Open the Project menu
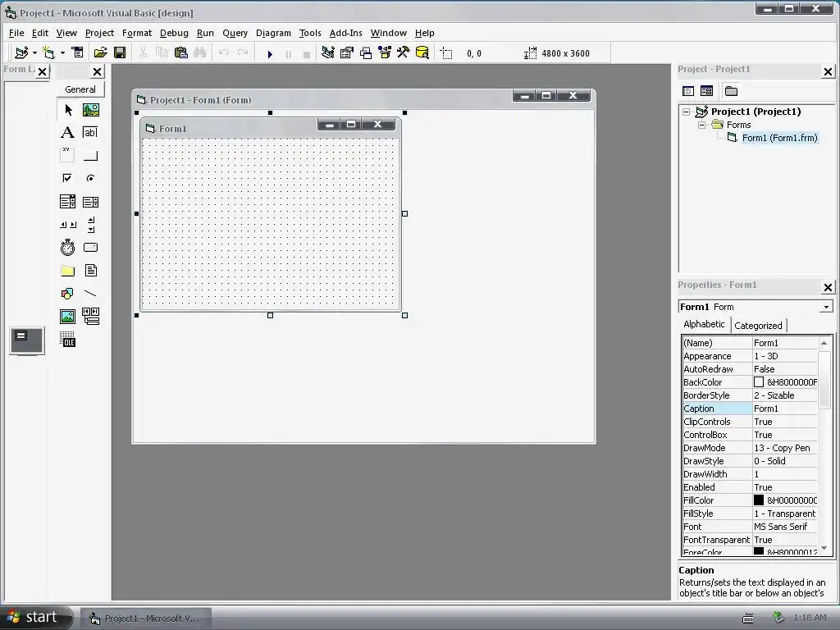Screen dimensions: 840x630 [99, 33]
